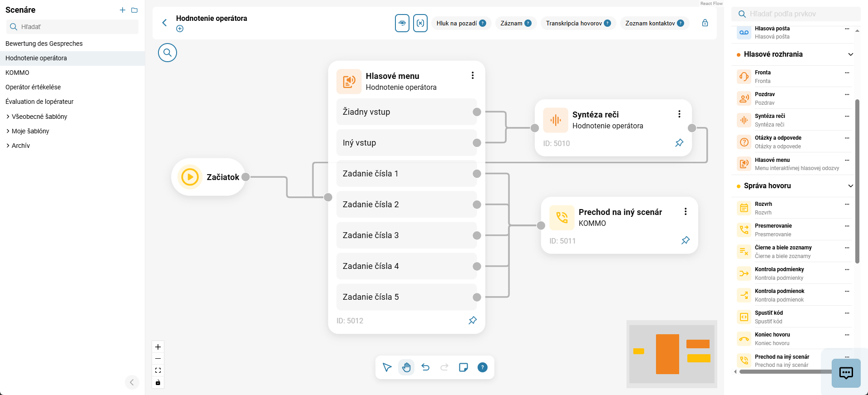Viewport: 868px width, 395px height.
Task: Pin the Syntéza reči node ID 5010
Action: (679, 143)
